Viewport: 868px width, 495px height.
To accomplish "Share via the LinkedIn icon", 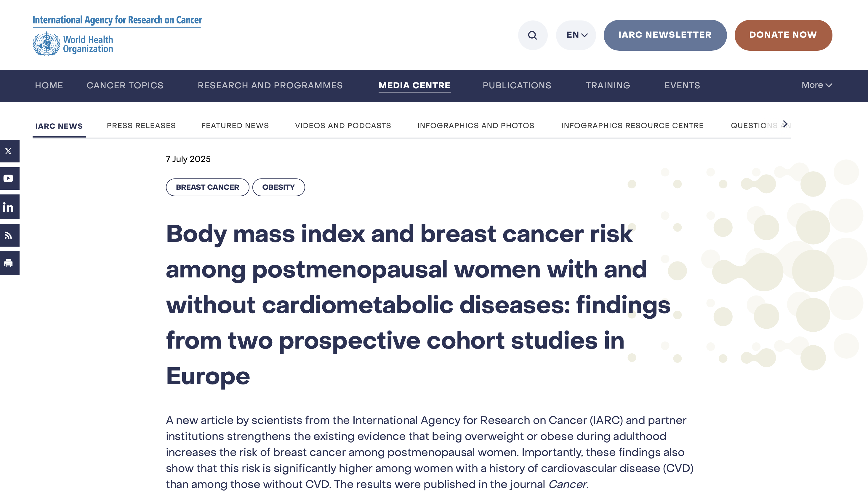I will pos(9,207).
